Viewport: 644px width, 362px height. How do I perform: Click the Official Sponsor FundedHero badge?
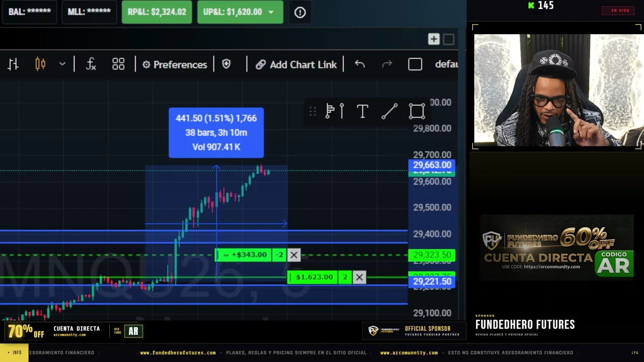(414, 331)
